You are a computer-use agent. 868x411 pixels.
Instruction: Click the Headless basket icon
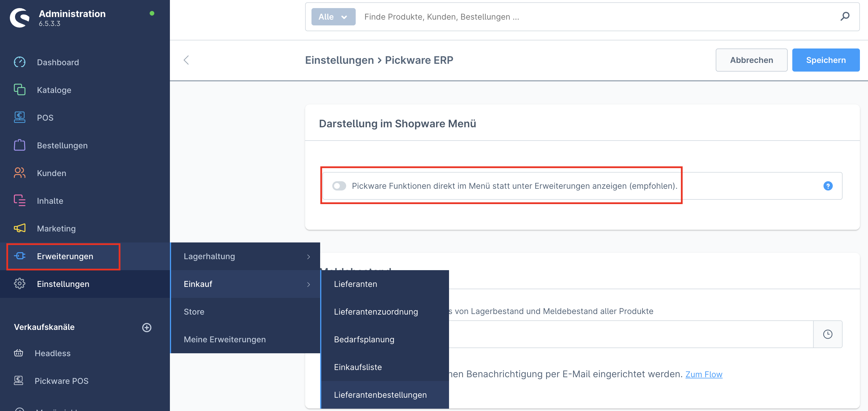click(x=18, y=353)
